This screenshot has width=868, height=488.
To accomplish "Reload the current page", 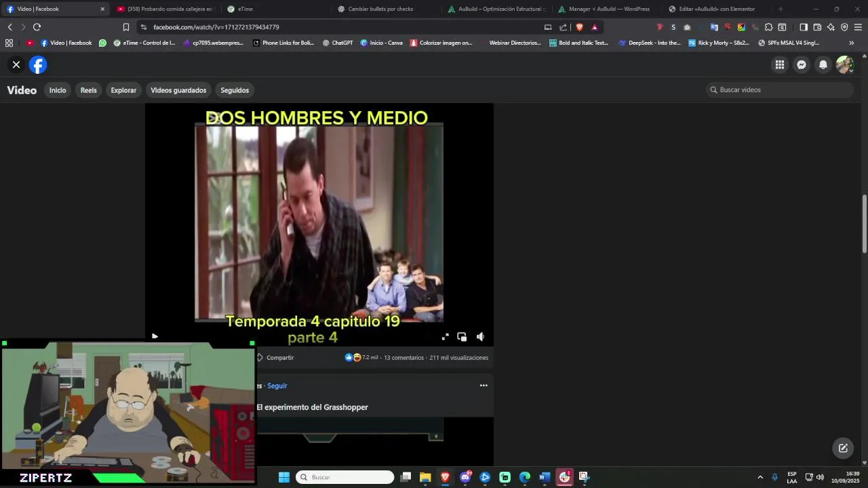I will coord(37,27).
